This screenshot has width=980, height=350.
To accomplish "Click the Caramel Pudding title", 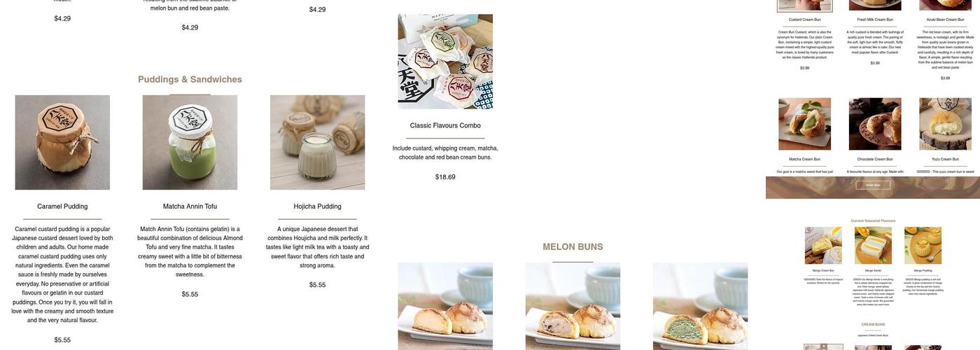I will [62, 206].
